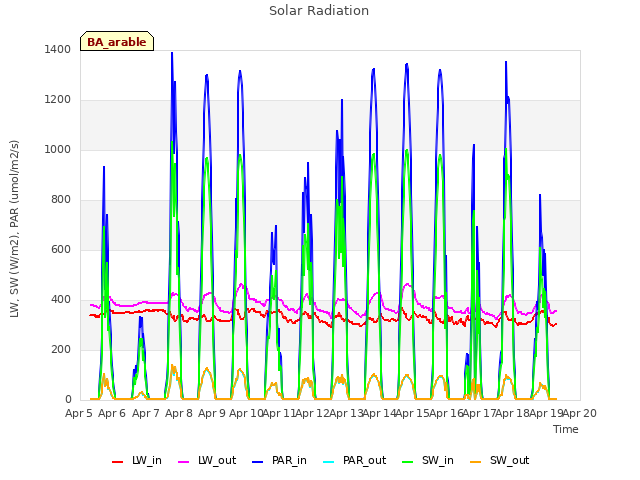The height and width of the screenshot is (480, 640).
Task: Click the magenta LW_out legend swatch
Action: coord(184,462)
